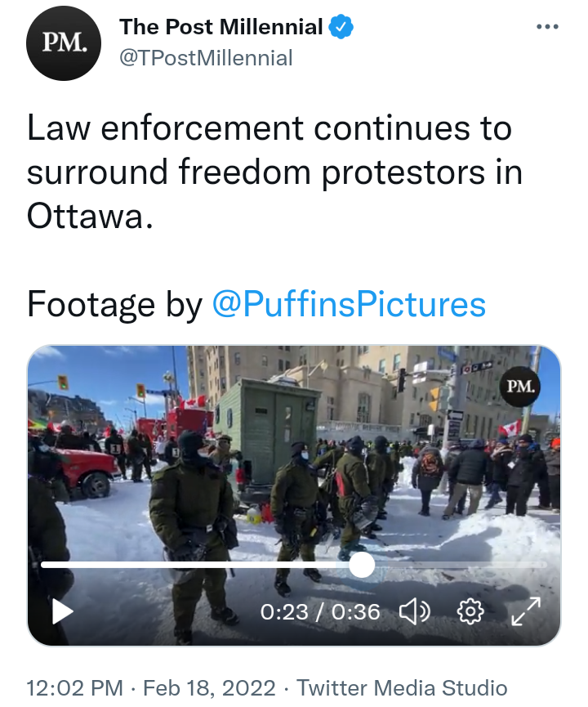This screenshot has width=588, height=707.
Task: Click the PM. watermark logo in the video
Action: (x=520, y=387)
